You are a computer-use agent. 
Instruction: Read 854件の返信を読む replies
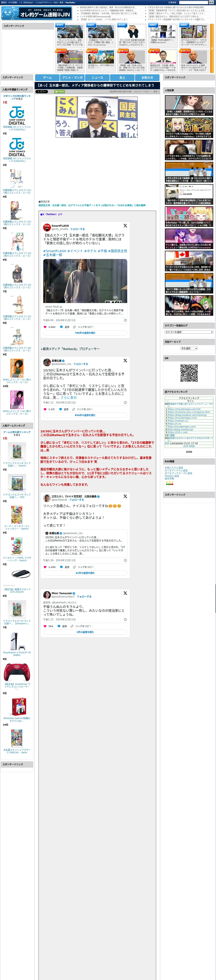point(85,415)
